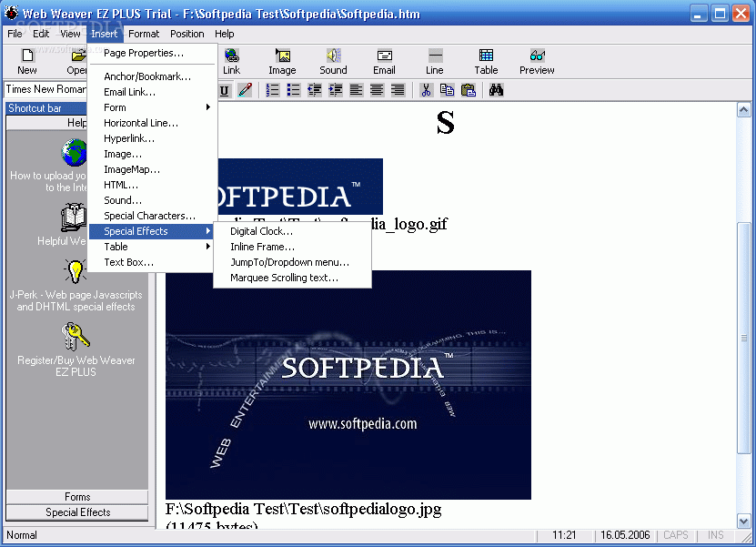The image size is (756, 547).
Task: Open the Help menu
Action: point(224,34)
